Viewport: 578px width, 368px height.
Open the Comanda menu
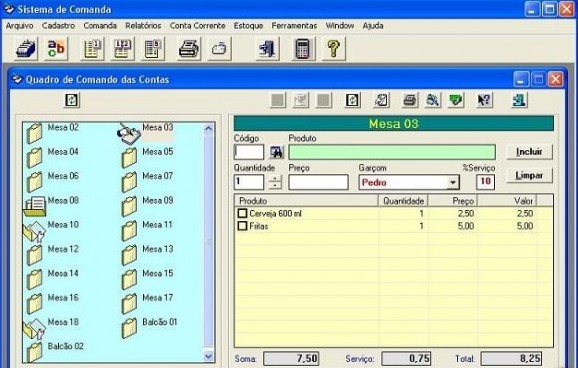pos(100,25)
